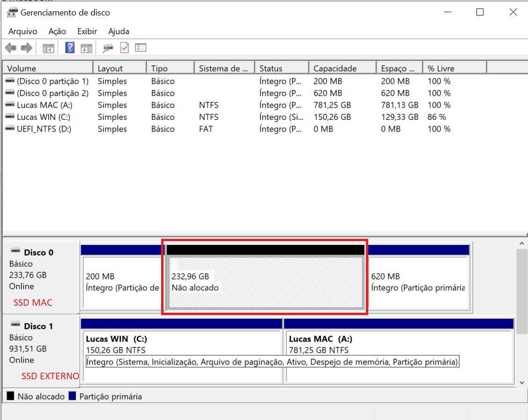Show/hide console tree toolbar icon
Image resolution: width=528 pixels, height=420 pixels.
pyautogui.click(x=48, y=49)
